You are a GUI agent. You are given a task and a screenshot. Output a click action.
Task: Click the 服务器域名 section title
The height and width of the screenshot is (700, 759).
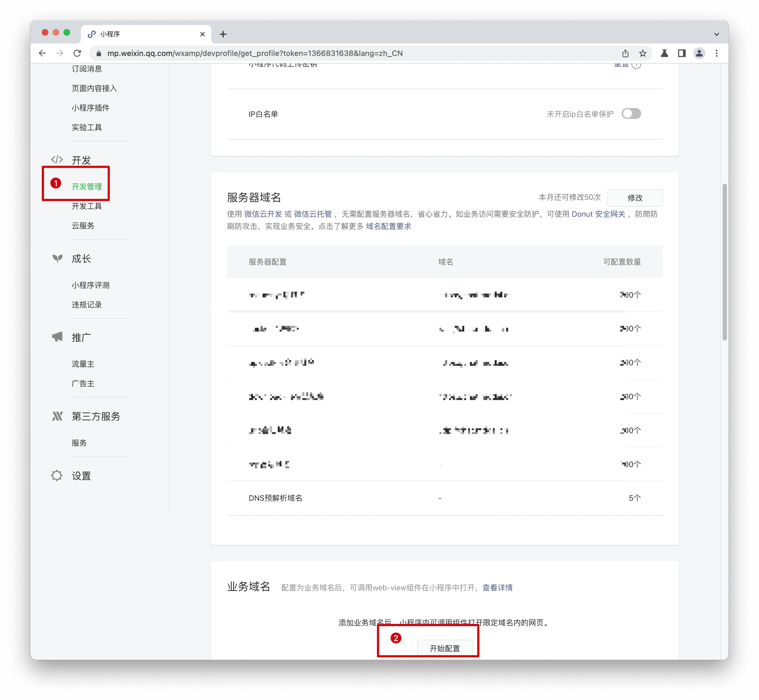coord(254,197)
